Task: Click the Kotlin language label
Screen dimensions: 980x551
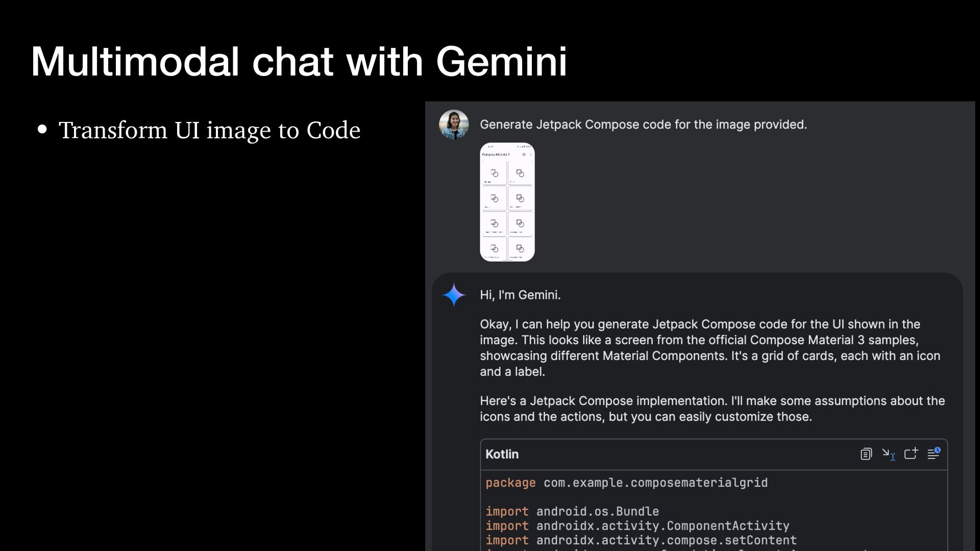Action: (502, 454)
